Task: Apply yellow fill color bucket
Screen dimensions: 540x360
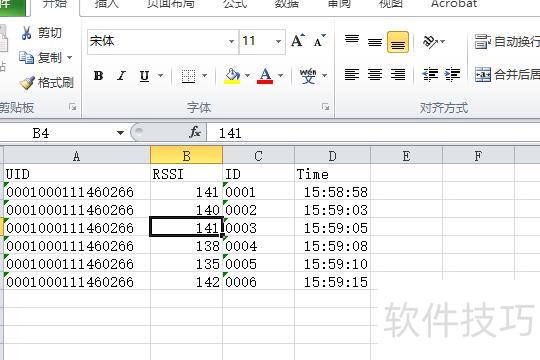Action: pyautogui.click(x=232, y=75)
